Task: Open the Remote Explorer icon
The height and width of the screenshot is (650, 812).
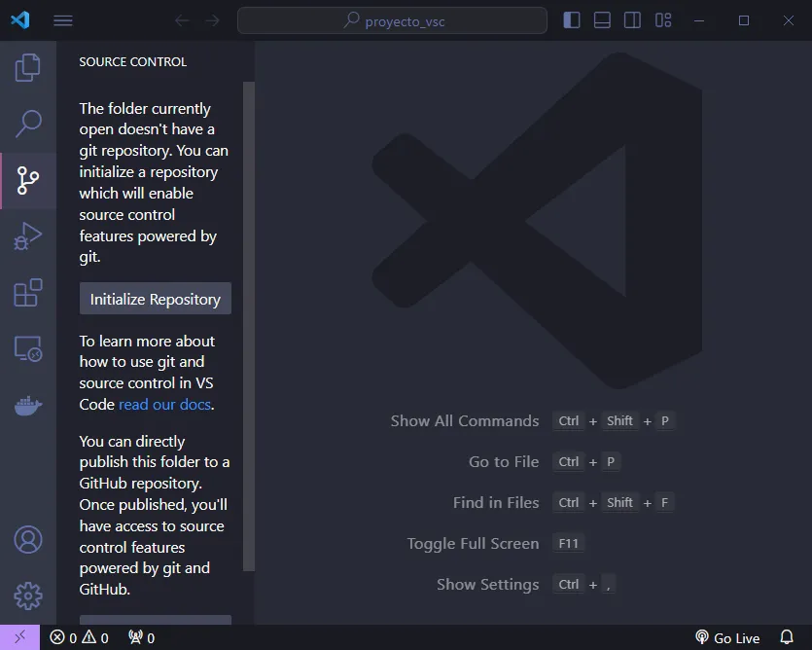Action: click(x=28, y=349)
